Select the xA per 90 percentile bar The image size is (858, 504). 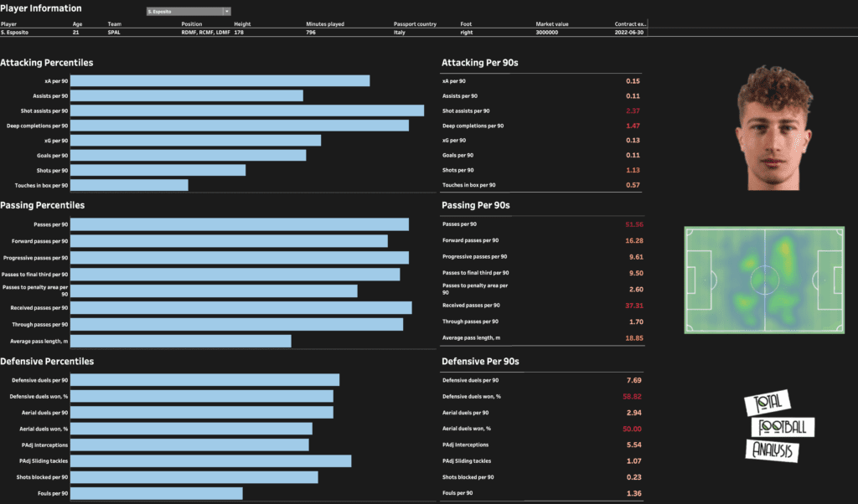pyautogui.click(x=220, y=81)
